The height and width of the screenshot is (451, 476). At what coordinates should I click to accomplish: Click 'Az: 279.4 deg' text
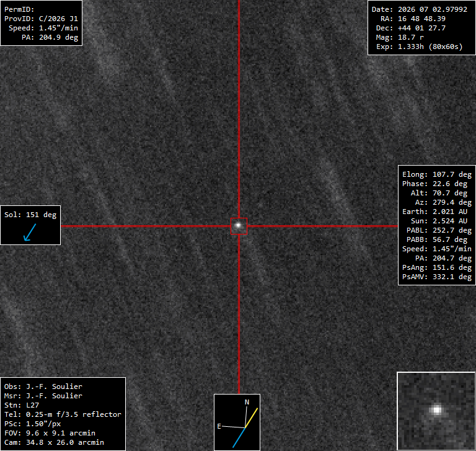[x=444, y=202]
